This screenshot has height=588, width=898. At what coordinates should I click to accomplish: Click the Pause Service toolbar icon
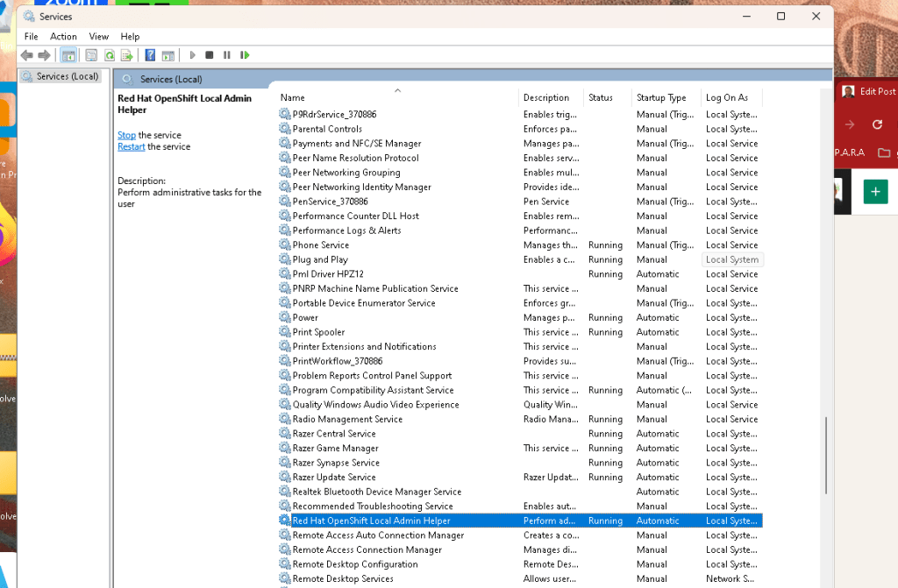[x=227, y=55]
